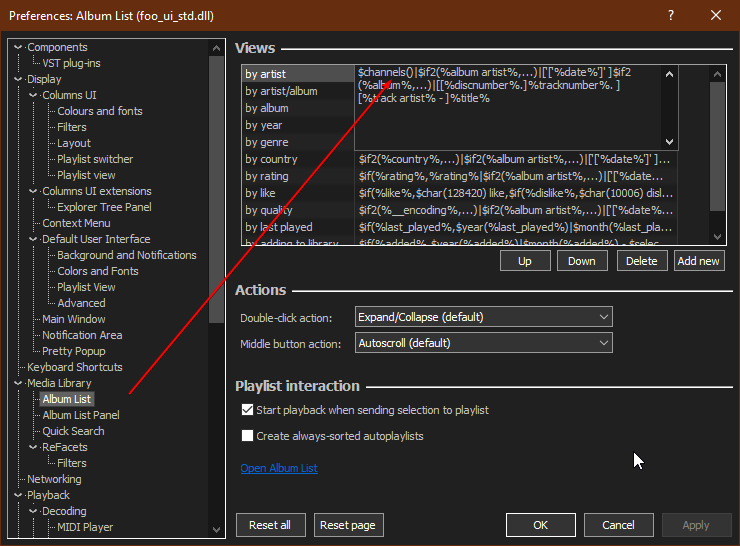Delete the selected view
740x546 pixels.
pos(642,261)
